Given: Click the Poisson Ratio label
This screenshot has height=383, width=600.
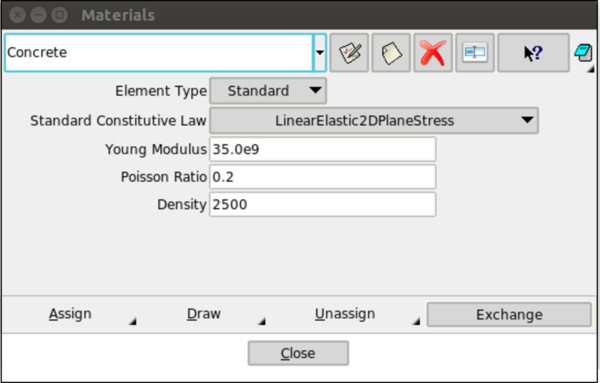Looking at the screenshot, I should click(x=163, y=177).
